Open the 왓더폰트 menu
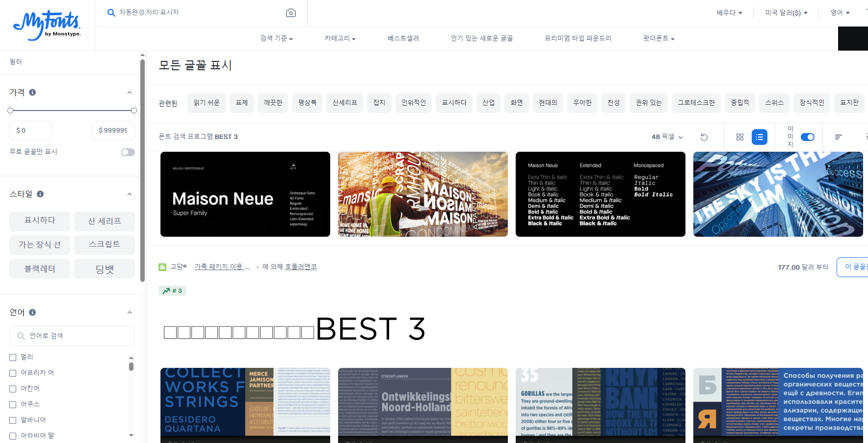The image size is (868, 443). 658,38
